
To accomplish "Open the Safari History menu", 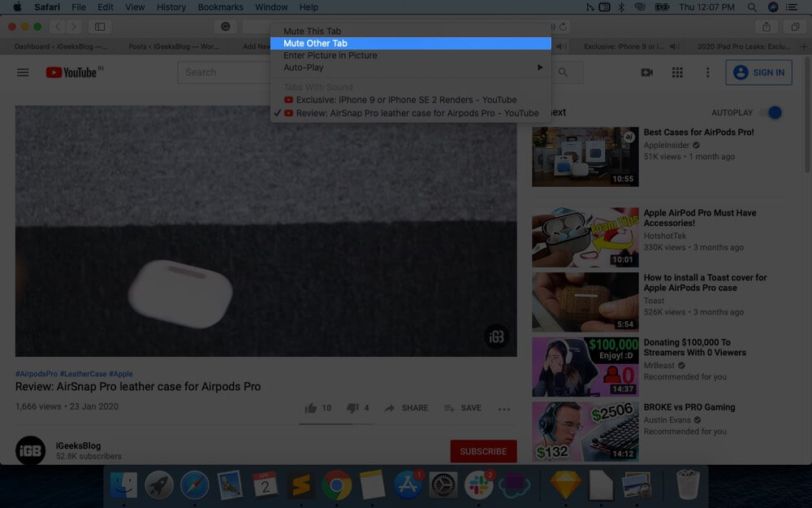I will point(171,7).
